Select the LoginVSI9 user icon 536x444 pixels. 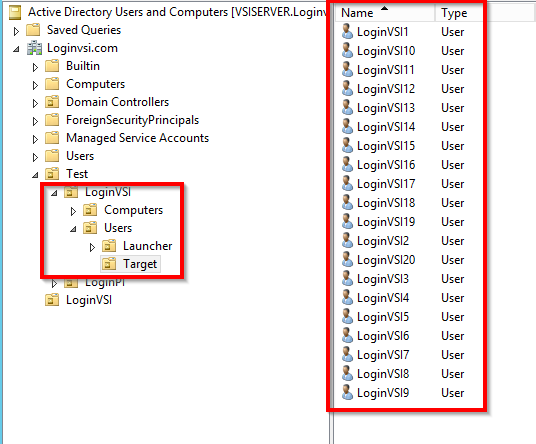[347, 392]
